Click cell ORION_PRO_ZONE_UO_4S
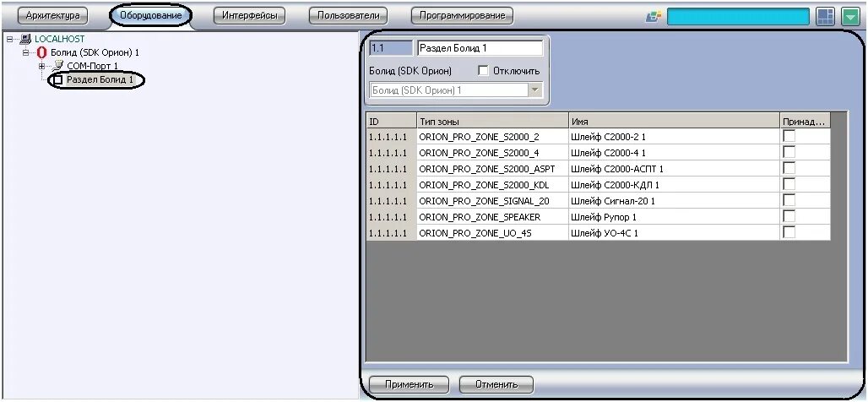The height and width of the screenshot is (402, 868). (492, 232)
